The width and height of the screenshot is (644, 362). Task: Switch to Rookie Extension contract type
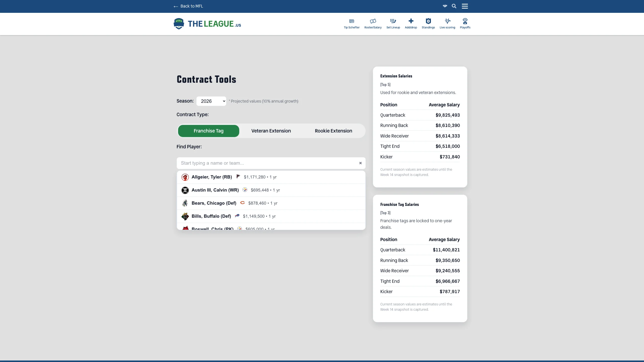pyautogui.click(x=333, y=131)
